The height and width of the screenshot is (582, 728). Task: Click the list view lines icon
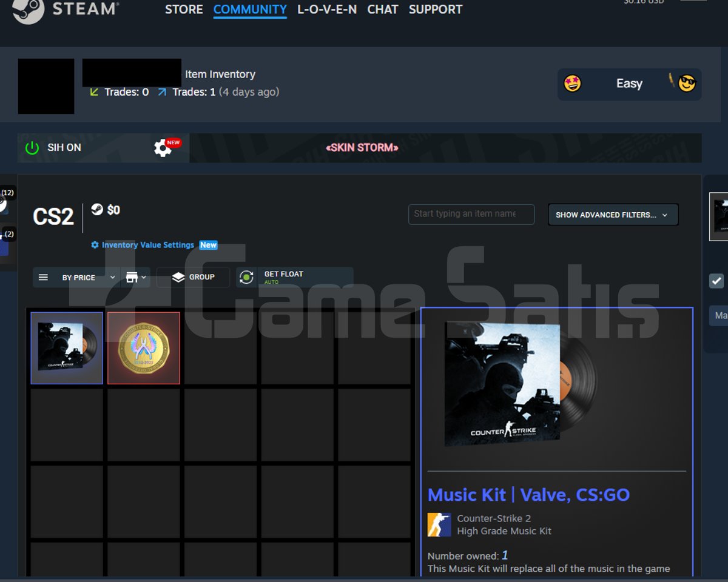(43, 277)
